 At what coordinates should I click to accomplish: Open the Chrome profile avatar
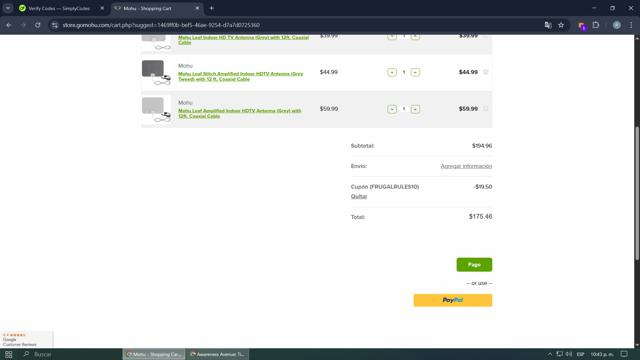point(617,25)
